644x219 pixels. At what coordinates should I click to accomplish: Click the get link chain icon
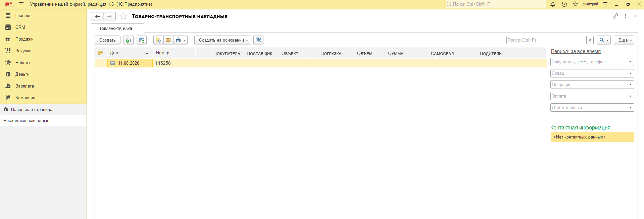[x=615, y=16]
